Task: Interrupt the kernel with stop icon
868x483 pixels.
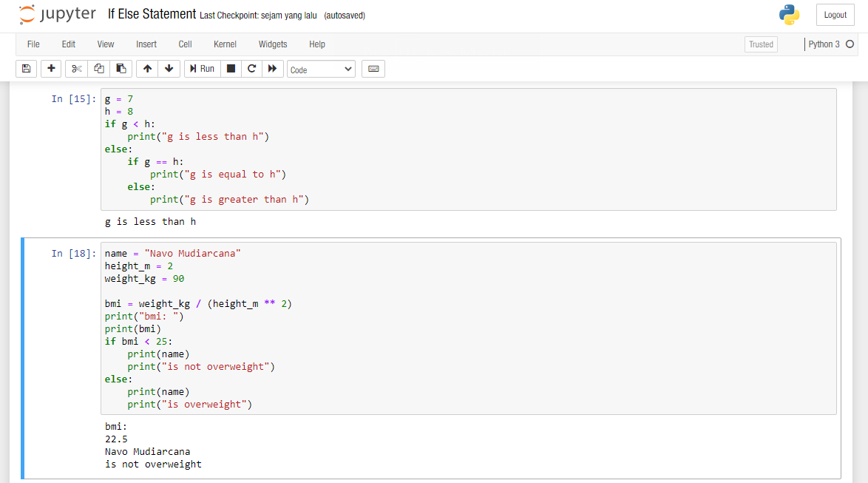Action: click(230, 68)
